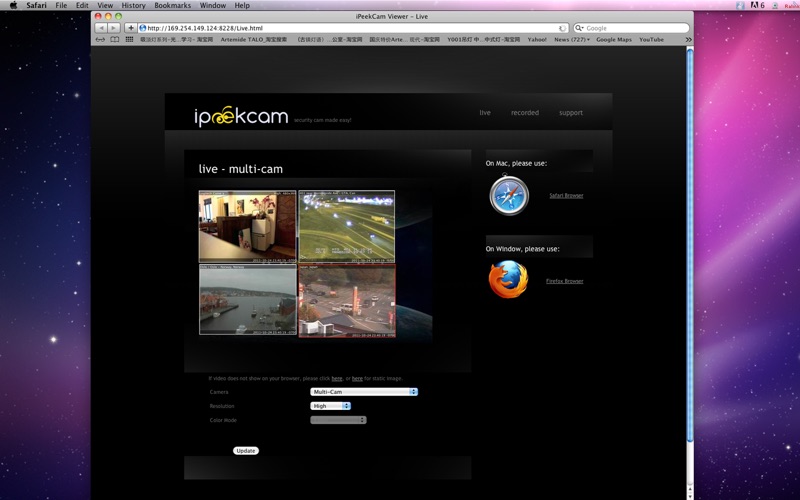The width and height of the screenshot is (800, 500).
Task: Open the History menu
Action: (133, 5)
